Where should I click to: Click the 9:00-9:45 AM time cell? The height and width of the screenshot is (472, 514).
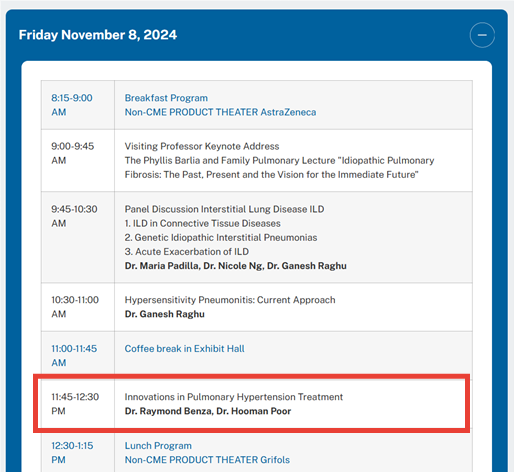pos(72,153)
